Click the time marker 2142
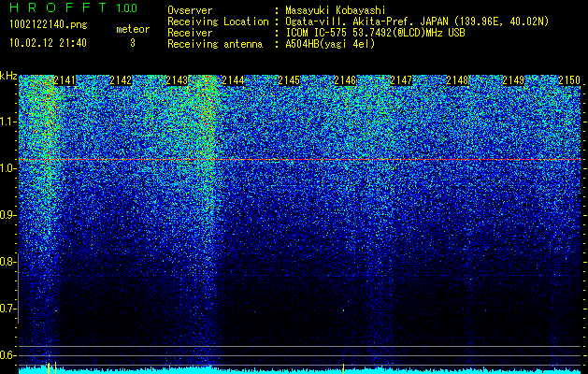588x374 pixels. click(121, 80)
